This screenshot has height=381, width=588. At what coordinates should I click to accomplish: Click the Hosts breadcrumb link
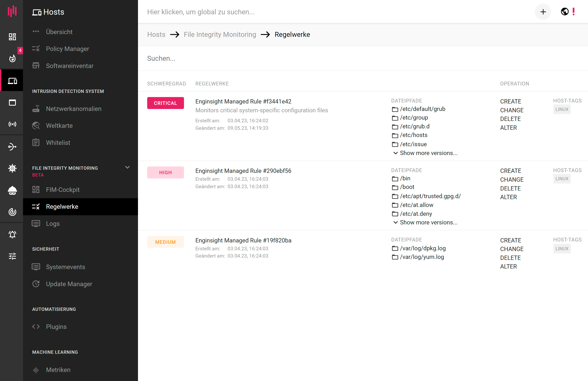(x=156, y=34)
